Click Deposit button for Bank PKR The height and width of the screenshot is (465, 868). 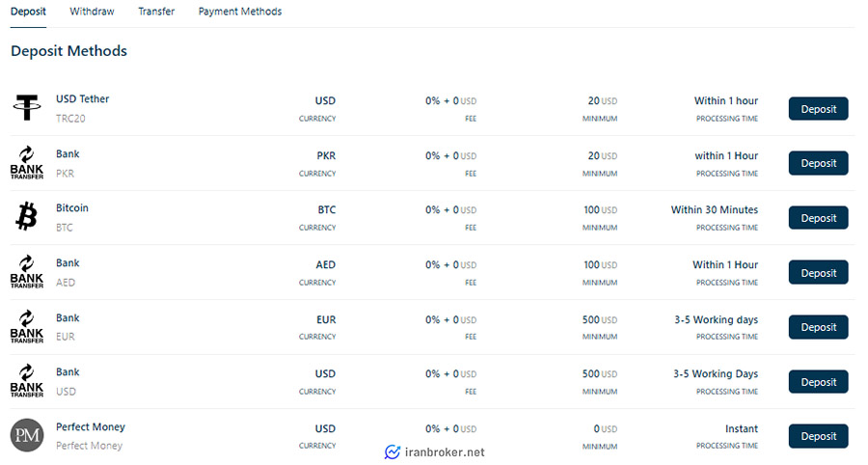click(x=818, y=163)
